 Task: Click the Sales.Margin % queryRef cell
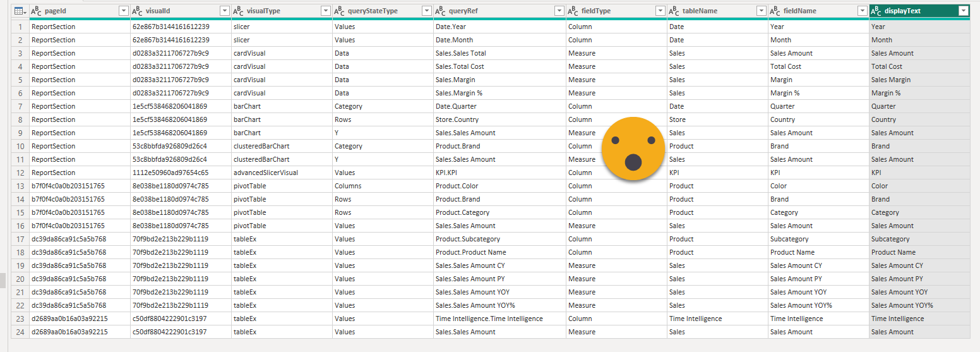458,93
